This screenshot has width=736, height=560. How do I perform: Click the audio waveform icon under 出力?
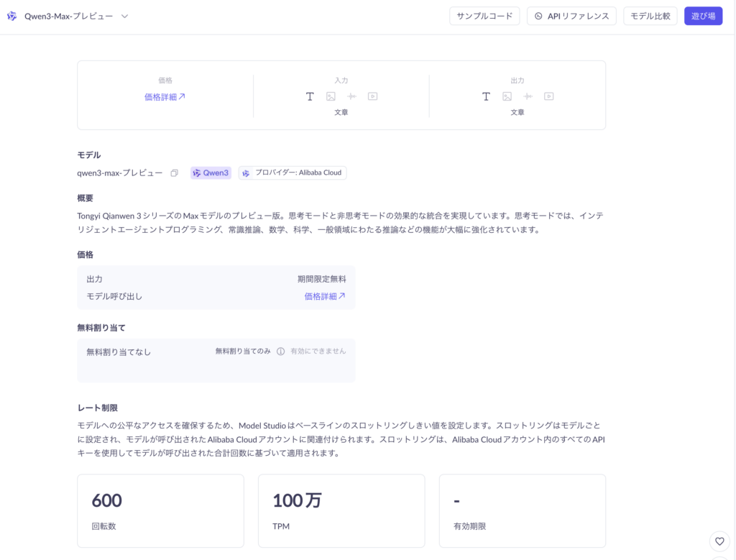(x=528, y=96)
